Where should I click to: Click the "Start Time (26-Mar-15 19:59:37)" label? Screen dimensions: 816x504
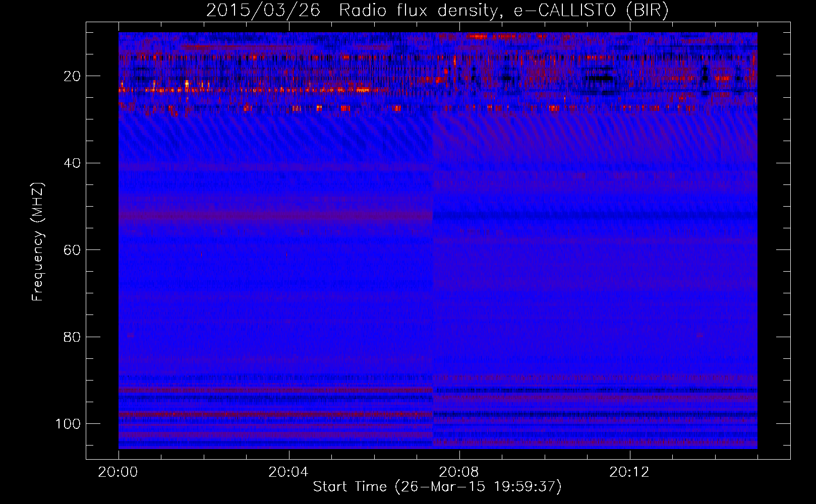point(437,487)
